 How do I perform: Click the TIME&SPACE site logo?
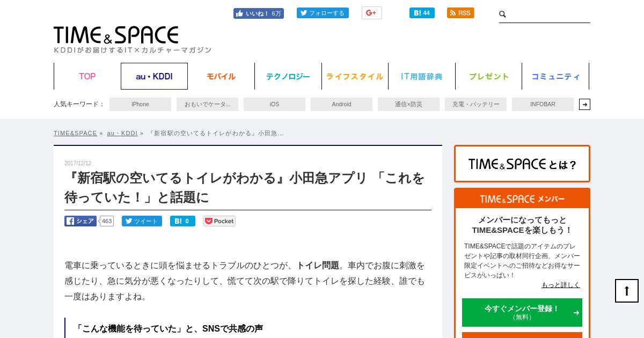point(116,35)
